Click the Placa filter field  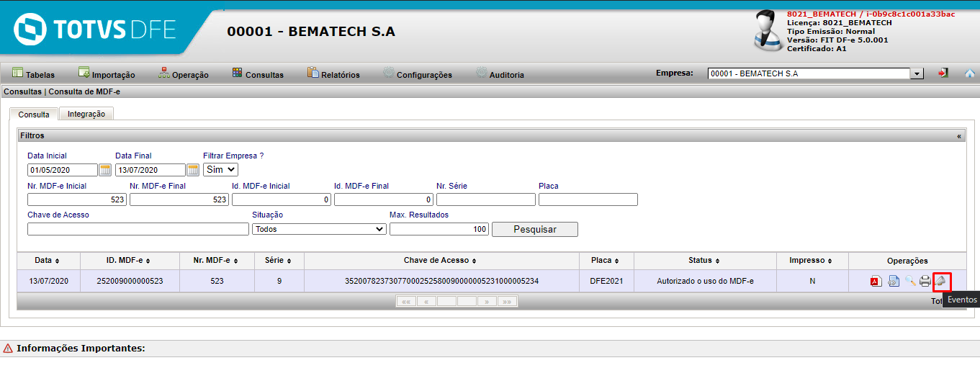coord(588,199)
